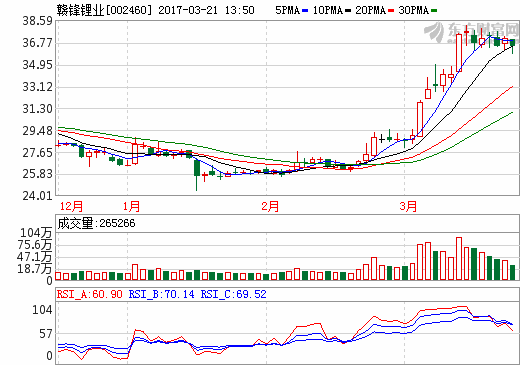This screenshot has width=520, height=365.
Task: Click the 20PMA red legend swatch
Action: pyautogui.click(x=391, y=11)
